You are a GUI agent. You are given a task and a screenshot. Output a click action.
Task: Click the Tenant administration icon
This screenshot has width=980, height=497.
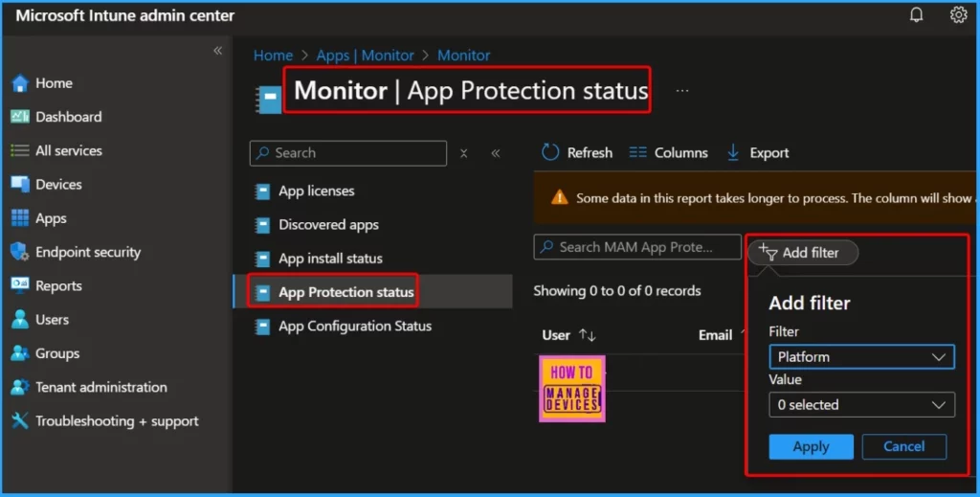(x=20, y=386)
